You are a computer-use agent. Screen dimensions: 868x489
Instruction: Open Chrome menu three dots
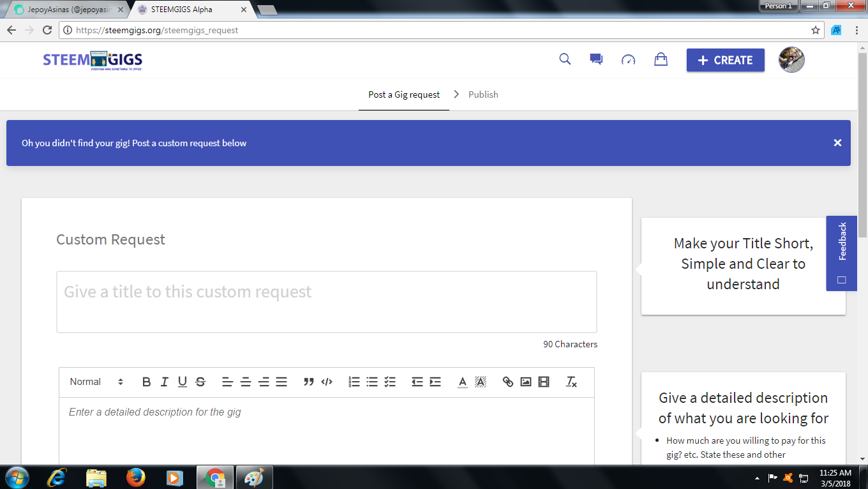(857, 30)
